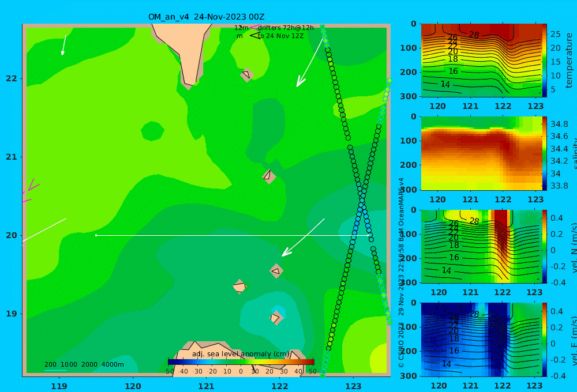Click the 34.8 tick on salinity colorbar

tap(559, 124)
